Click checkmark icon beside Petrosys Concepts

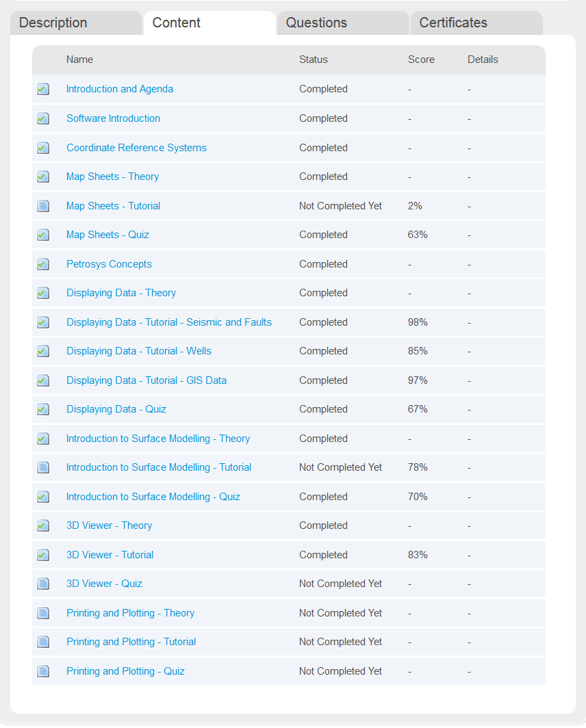click(43, 264)
